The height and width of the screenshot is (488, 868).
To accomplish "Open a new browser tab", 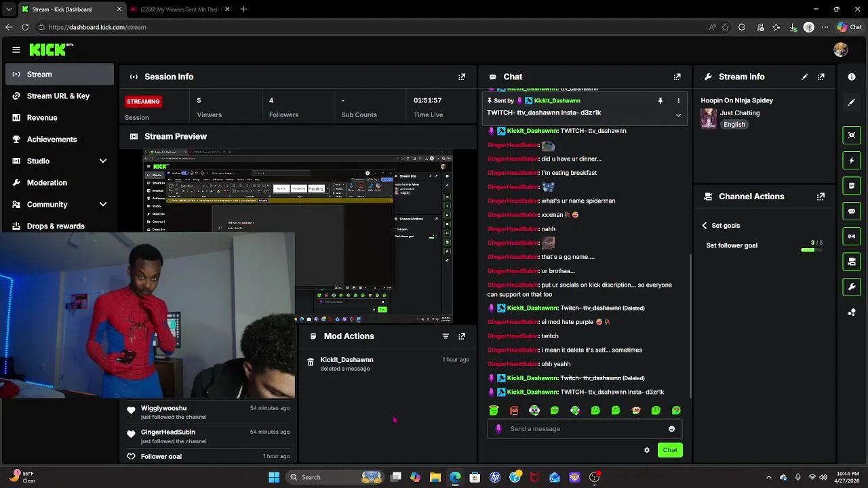I will [243, 9].
